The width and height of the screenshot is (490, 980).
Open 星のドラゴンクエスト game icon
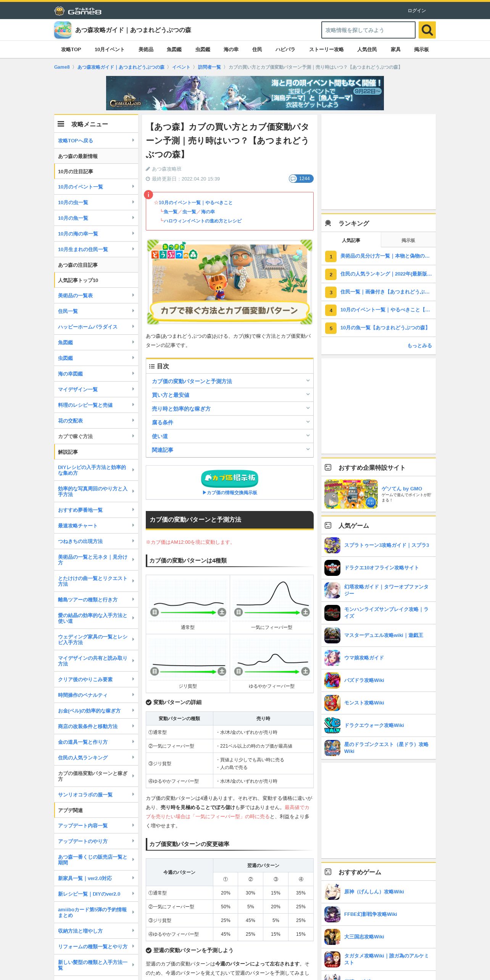(332, 748)
